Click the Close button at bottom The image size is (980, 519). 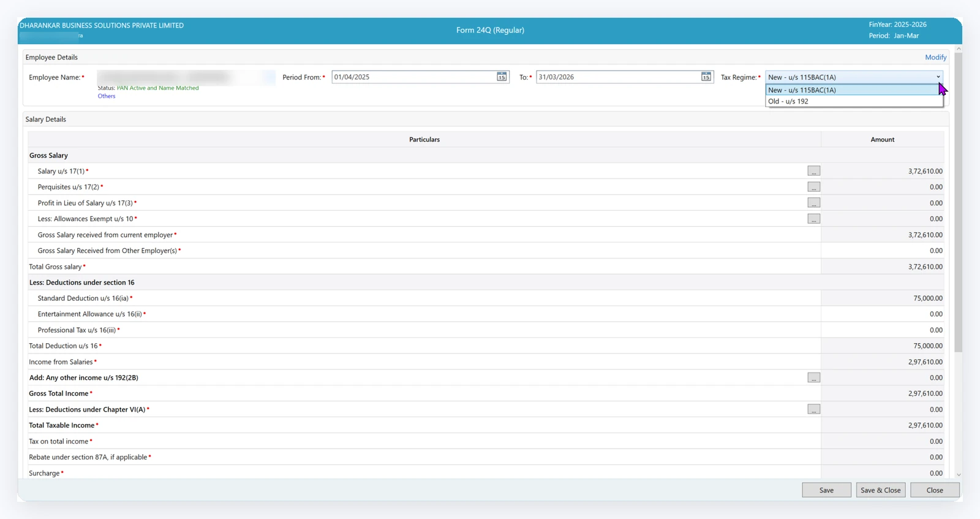click(x=935, y=490)
